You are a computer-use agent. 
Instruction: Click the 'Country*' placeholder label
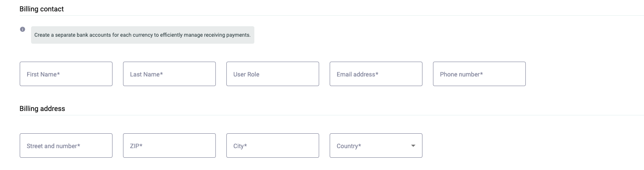click(x=349, y=146)
